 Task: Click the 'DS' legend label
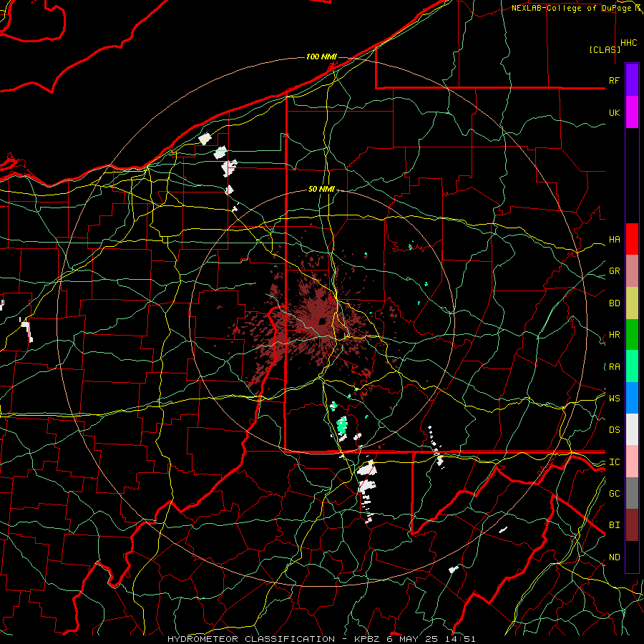(x=614, y=430)
